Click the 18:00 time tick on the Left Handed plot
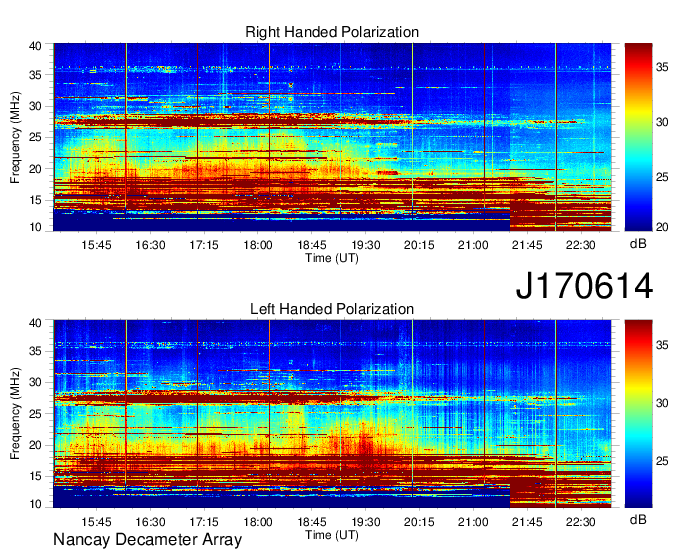 coord(258,522)
